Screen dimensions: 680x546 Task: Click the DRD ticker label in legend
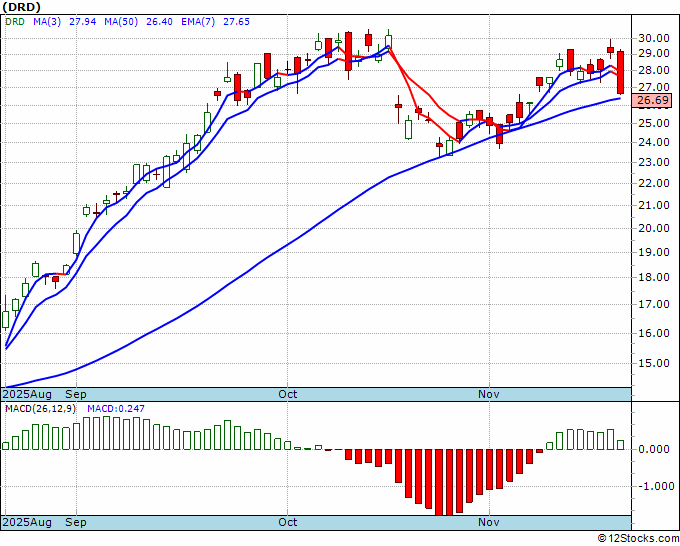(15, 22)
